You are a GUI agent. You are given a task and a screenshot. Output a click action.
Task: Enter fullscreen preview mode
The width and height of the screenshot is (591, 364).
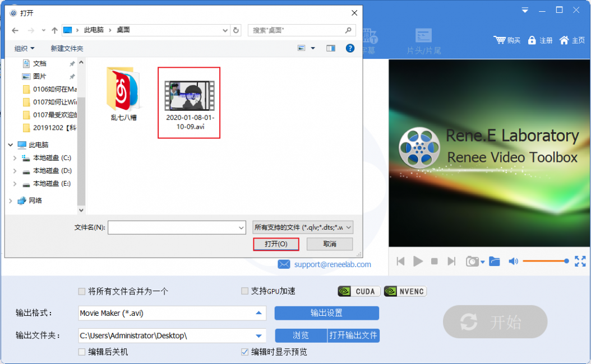tap(580, 261)
